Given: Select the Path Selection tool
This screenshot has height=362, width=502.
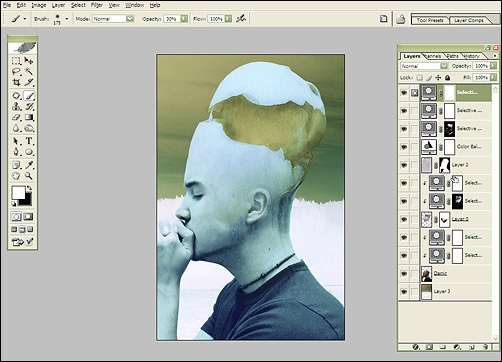Looking at the screenshot, I should pos(16,141).
